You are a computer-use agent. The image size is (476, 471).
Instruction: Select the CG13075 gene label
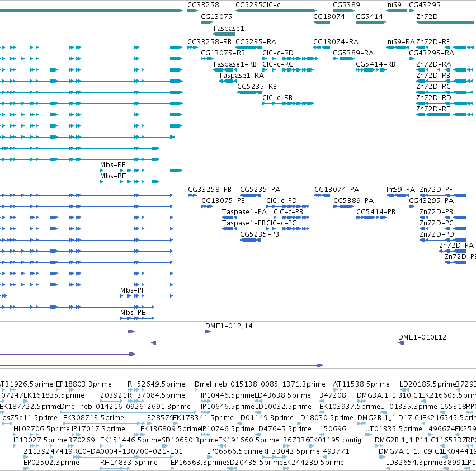coord(216,17)
